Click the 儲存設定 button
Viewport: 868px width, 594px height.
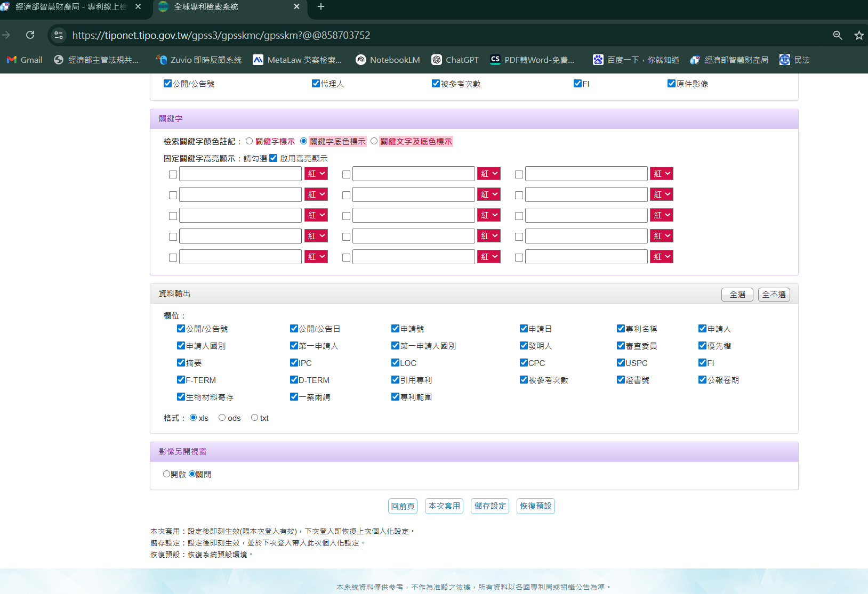pyautogui.click(x=490, y=506)
